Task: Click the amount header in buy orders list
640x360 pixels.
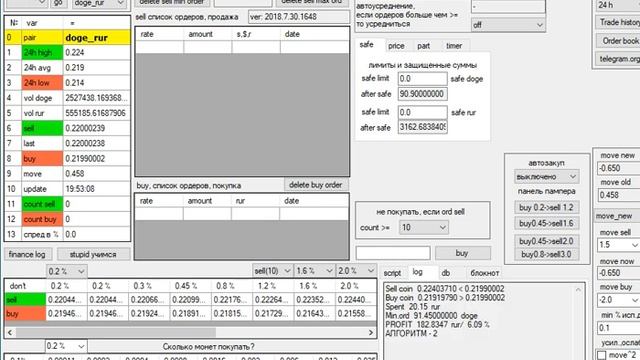Action: point(207,201)
